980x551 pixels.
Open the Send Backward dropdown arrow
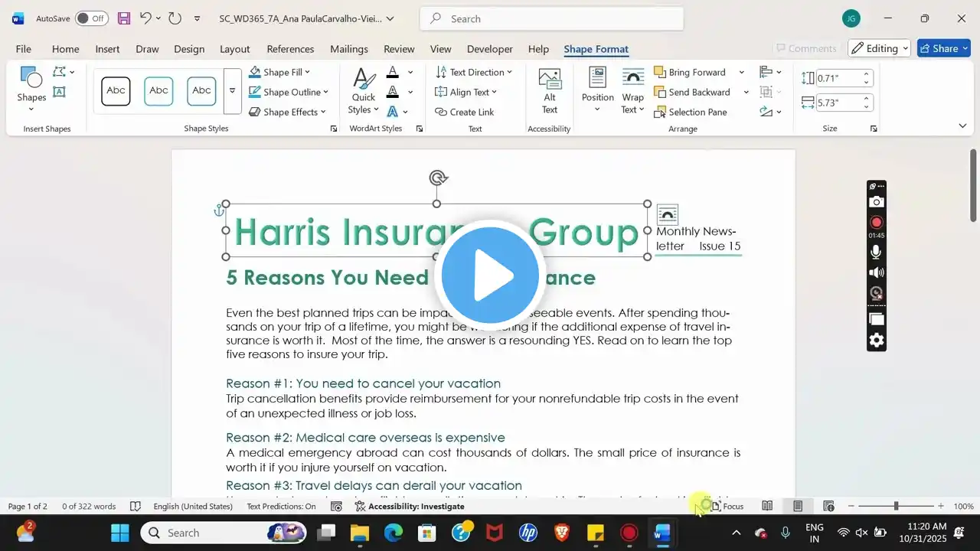tap(746, 92)
